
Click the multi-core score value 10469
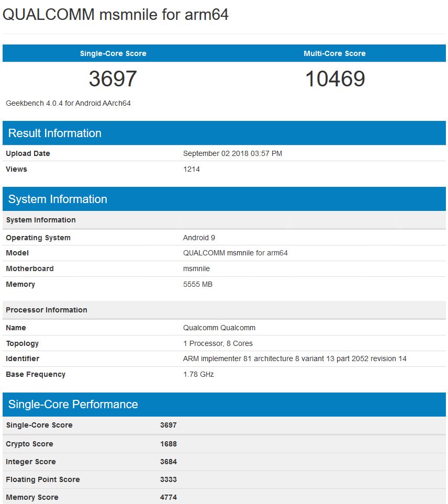[334, 79]
